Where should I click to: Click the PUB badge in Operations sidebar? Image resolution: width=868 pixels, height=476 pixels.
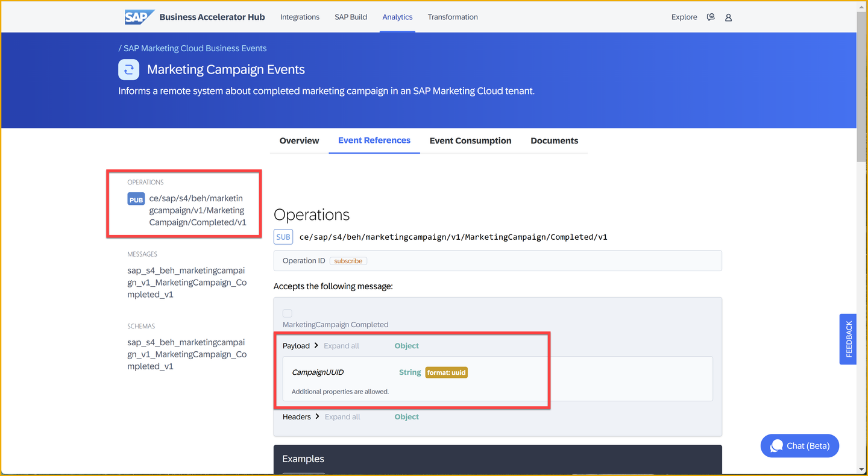pyautogui.click(x=136, y=199)
